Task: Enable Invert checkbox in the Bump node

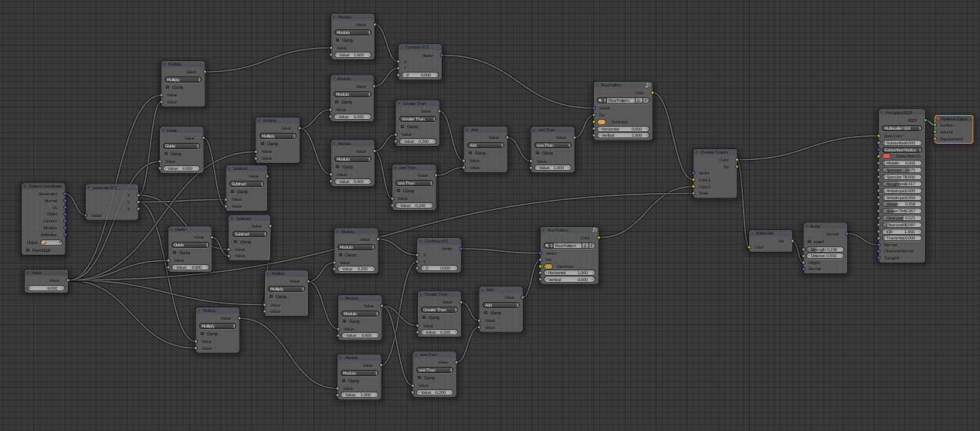Action: [x=809, y=242]
